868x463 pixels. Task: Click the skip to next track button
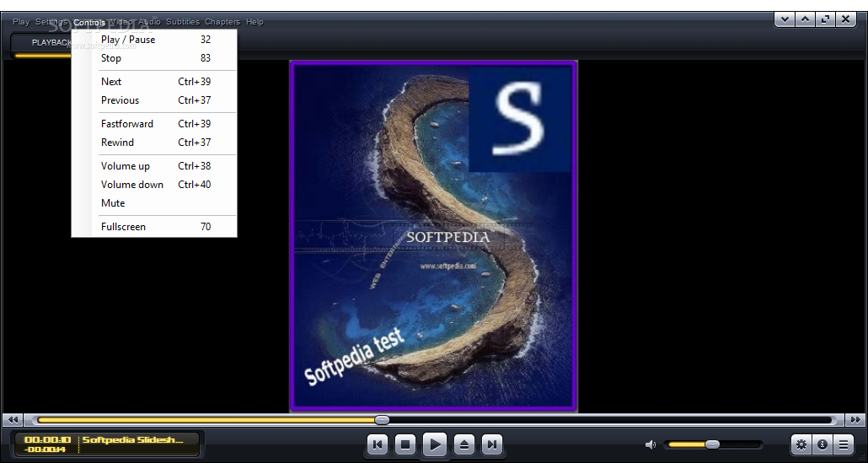click(492, 444)
